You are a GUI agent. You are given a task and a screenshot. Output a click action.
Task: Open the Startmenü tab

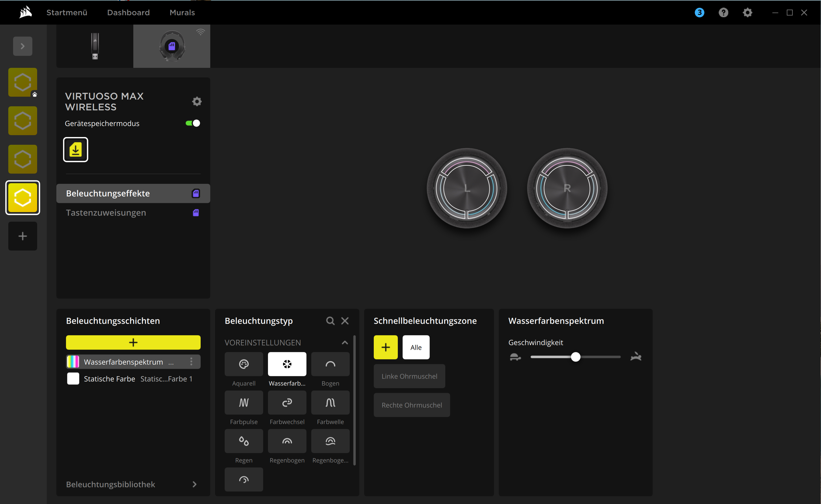point(67,13)
